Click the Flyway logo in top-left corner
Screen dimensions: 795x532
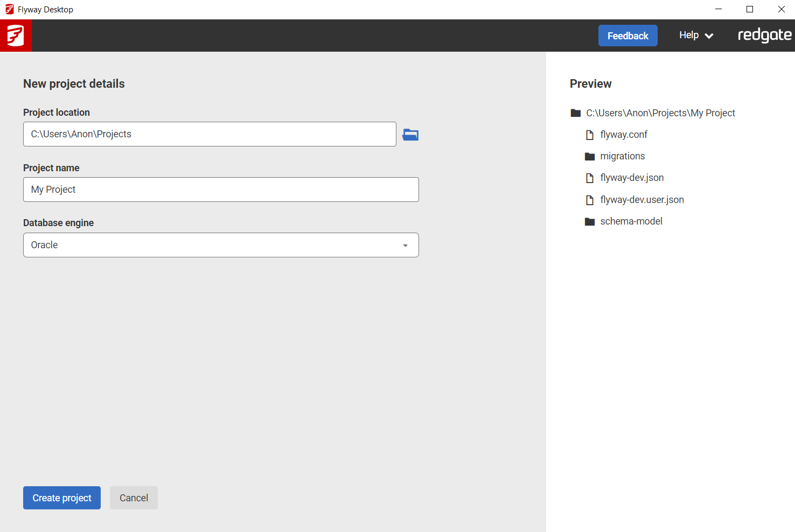coord(16,36)
